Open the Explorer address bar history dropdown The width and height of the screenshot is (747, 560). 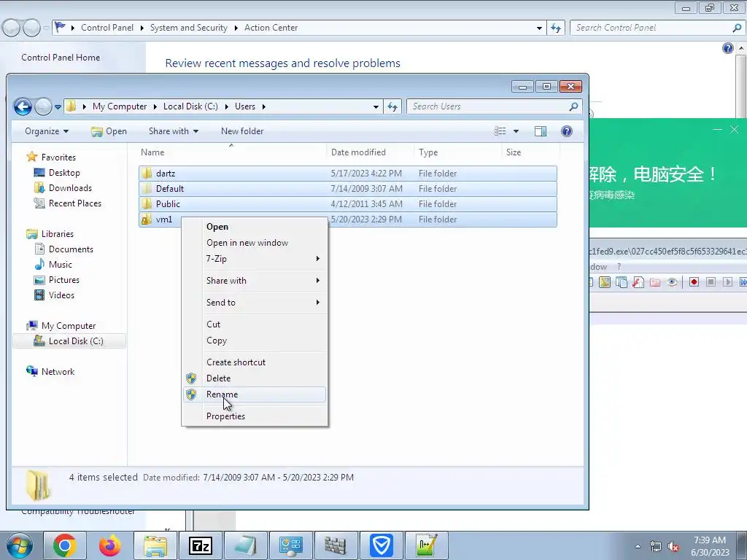point(376,106)
